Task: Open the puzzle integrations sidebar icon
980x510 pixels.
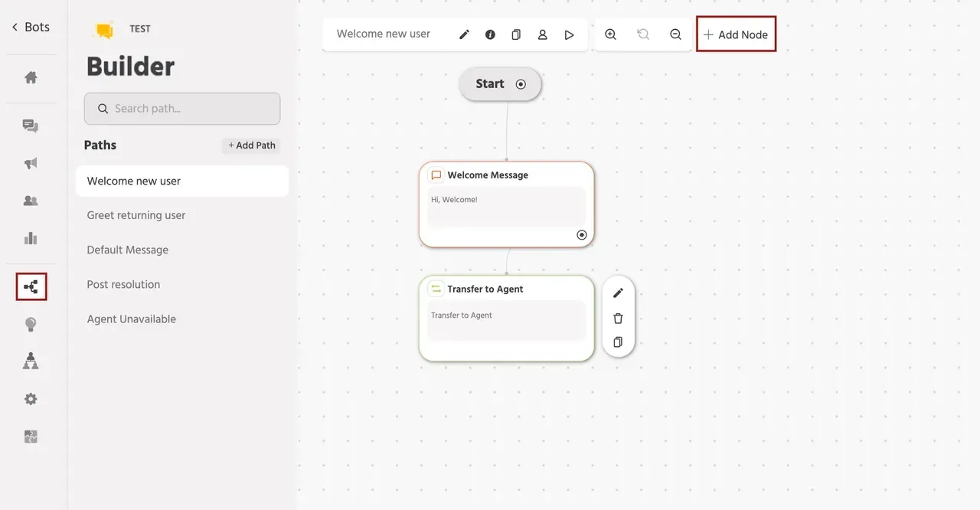Action: coord(31,436)
